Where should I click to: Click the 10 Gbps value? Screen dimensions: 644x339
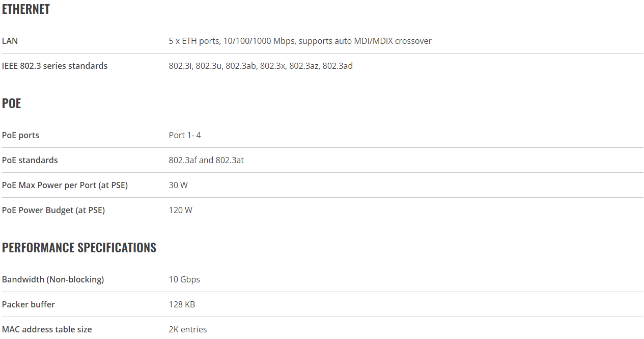(x=184, y=279)
